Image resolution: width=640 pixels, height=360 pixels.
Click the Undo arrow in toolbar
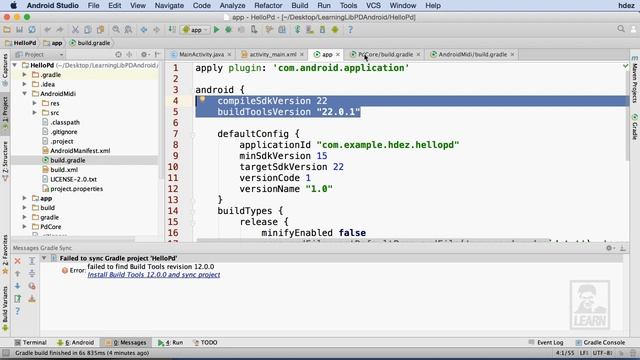47,29
